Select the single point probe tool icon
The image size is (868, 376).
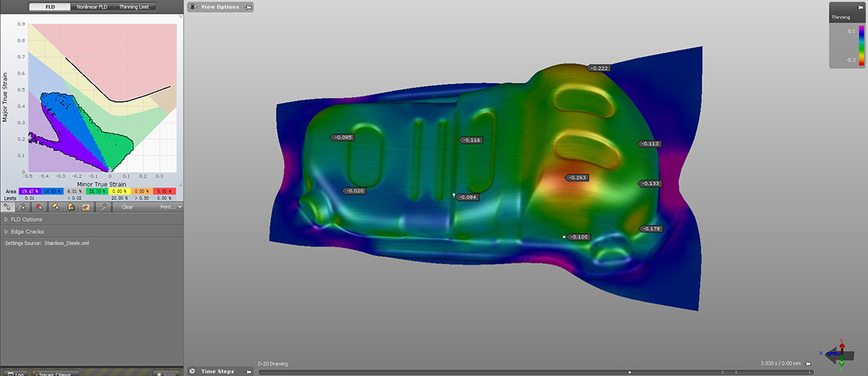coord(8,206)
